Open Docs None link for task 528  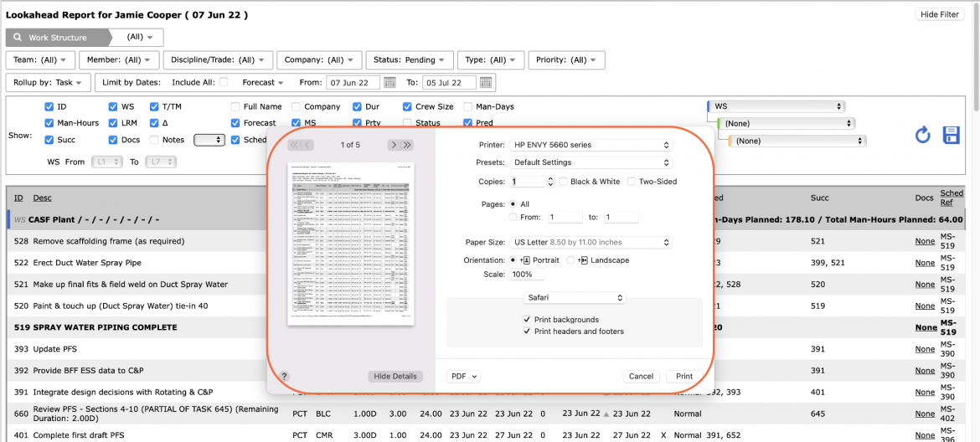pos(925,241)
